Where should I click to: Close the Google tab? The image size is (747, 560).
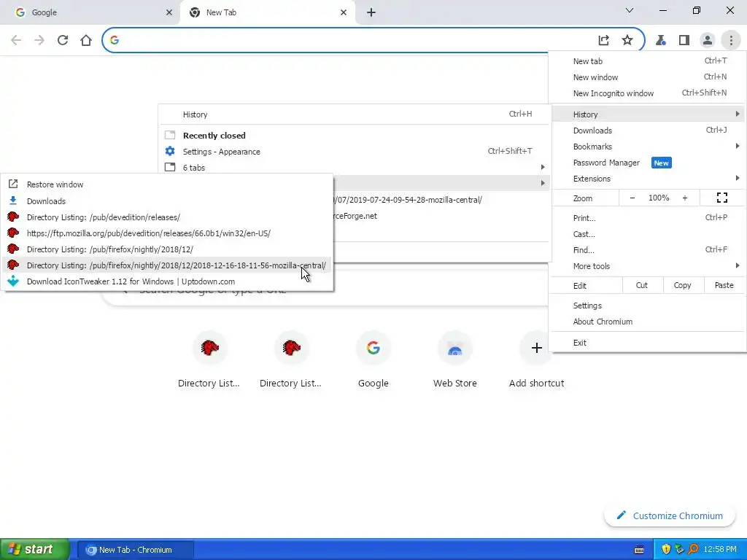point(169,12)
